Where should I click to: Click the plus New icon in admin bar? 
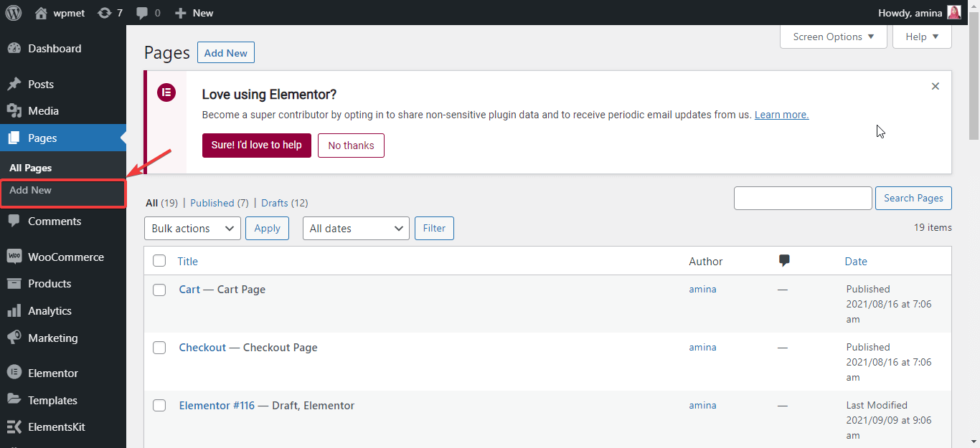coord(181,13)
